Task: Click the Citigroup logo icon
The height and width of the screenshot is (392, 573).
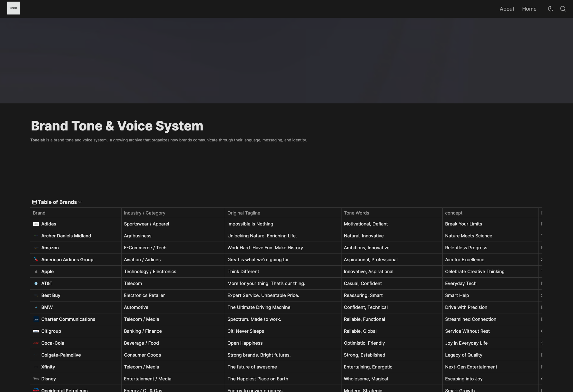Action: tap(36, 331)
